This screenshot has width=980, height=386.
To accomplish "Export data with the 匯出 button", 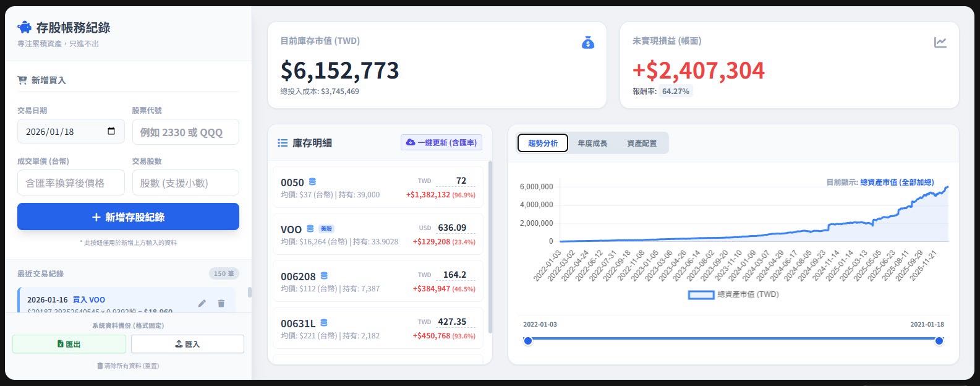I will 69,344.
